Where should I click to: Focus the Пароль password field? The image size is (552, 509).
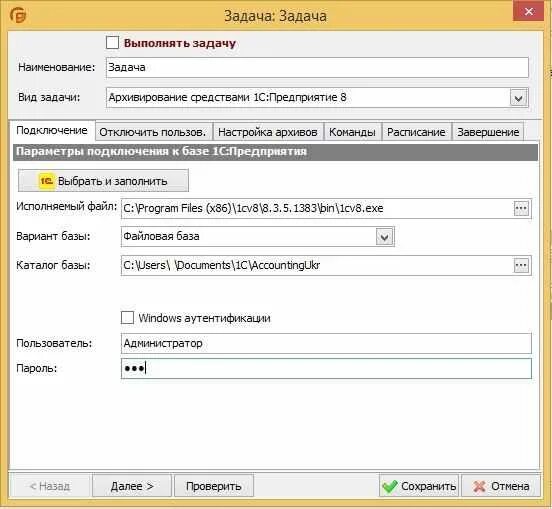326,369
